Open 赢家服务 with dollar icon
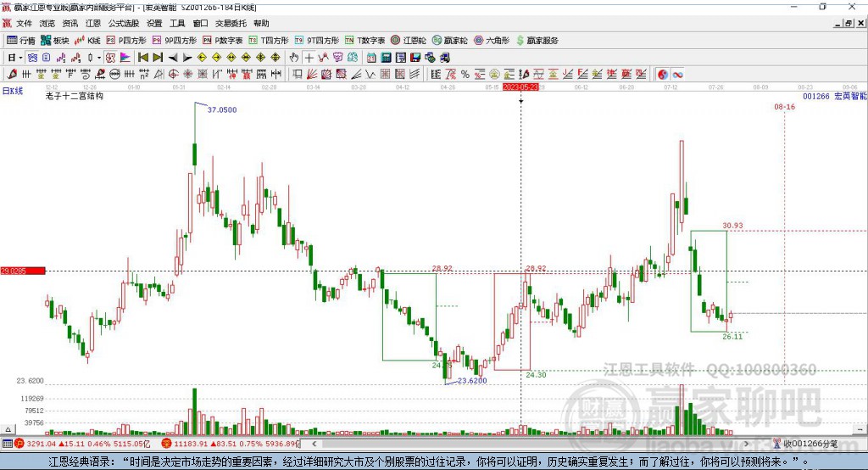 click(x=537, y=41)
